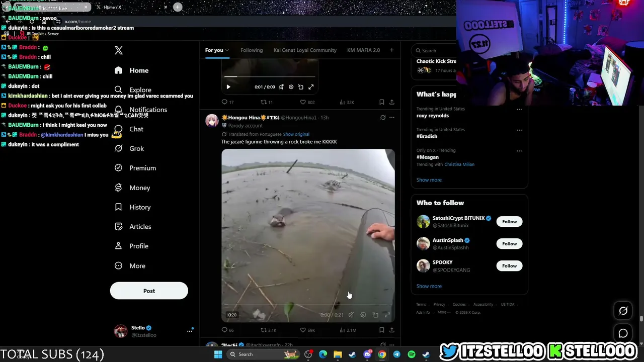644x362 pixels.
Task: Play the 0:09 video in top post
Action: (x=228, y=87)
